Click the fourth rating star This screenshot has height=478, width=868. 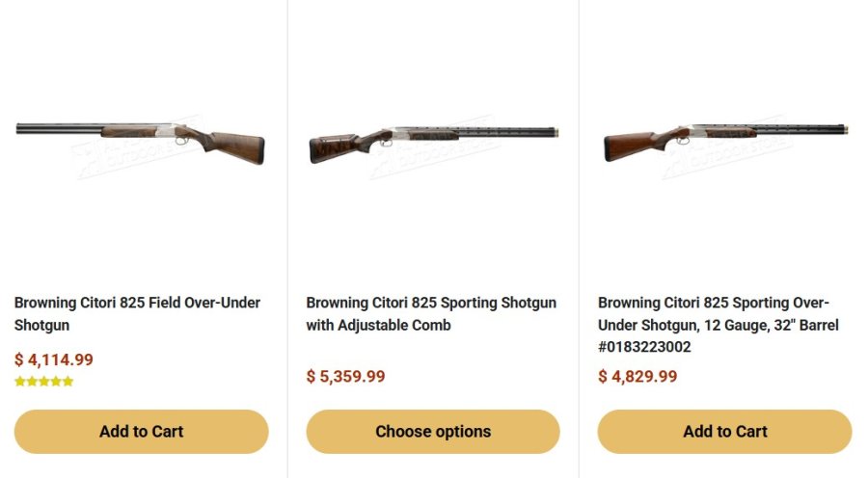56,382
